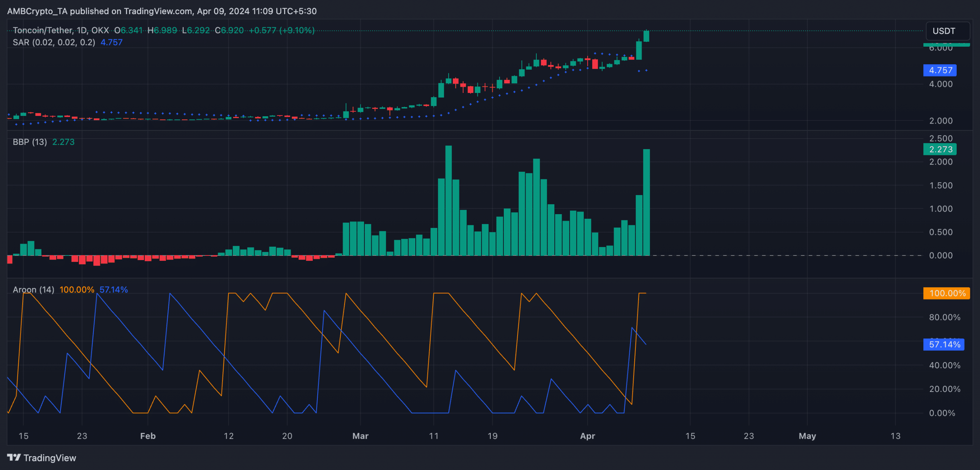
Task: Click the blue 4.757 SAR price tag
Action: [940, 70]
